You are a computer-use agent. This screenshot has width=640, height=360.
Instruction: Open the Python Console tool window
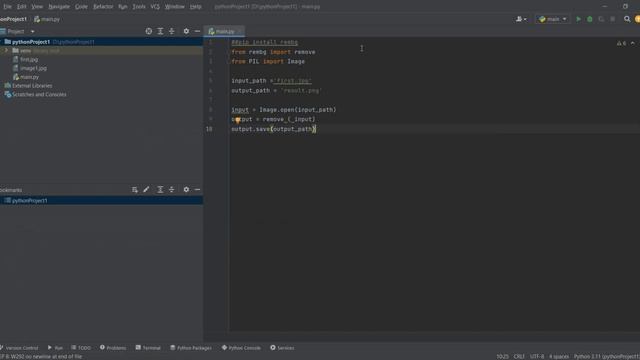241,348
